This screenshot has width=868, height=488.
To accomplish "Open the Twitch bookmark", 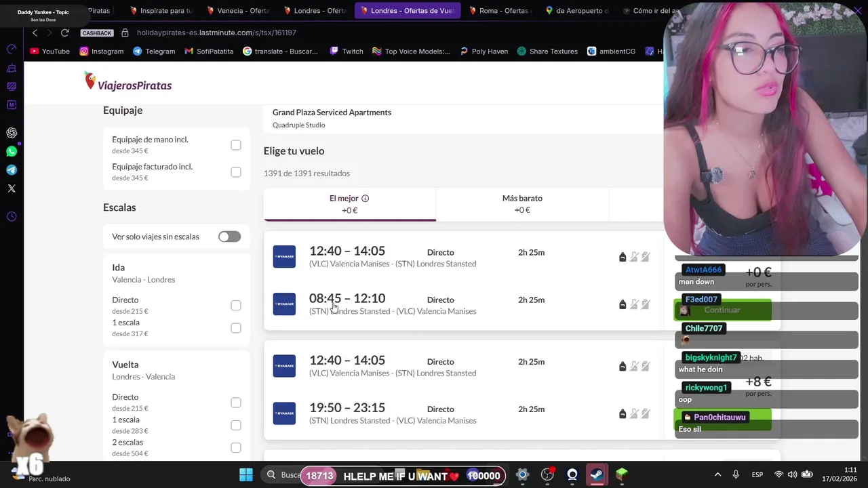I will tap(346, 51).
